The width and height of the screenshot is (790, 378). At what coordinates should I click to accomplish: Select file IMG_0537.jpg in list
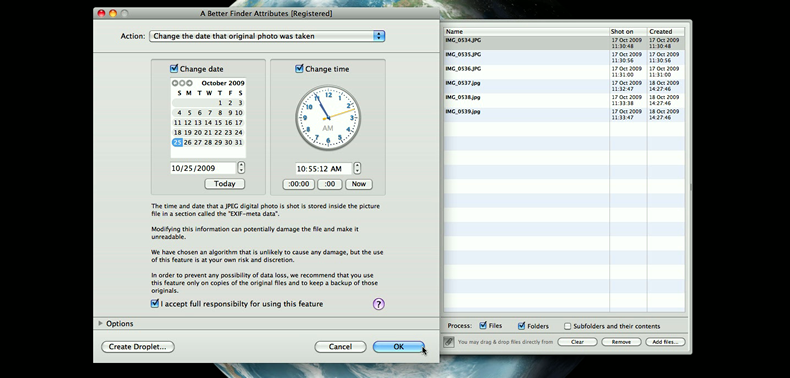coord(564,86)
